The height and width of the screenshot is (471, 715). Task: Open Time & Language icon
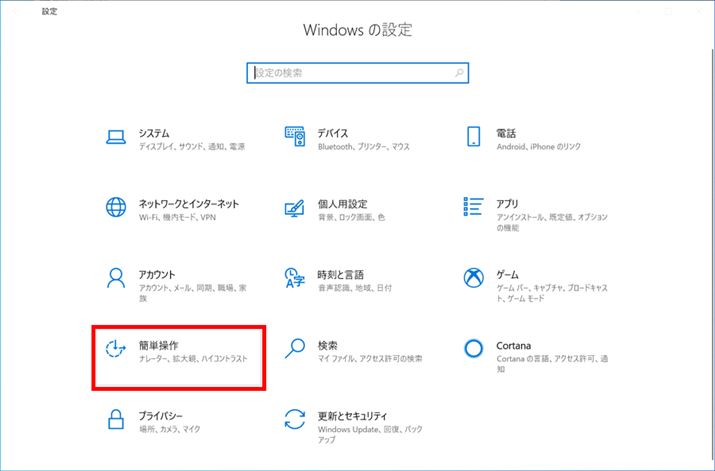point(294,277)
